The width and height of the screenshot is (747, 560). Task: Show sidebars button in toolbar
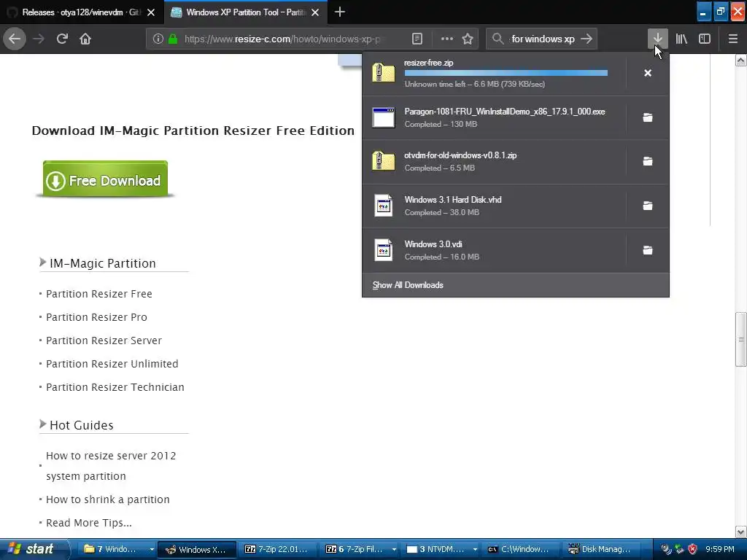705,39
